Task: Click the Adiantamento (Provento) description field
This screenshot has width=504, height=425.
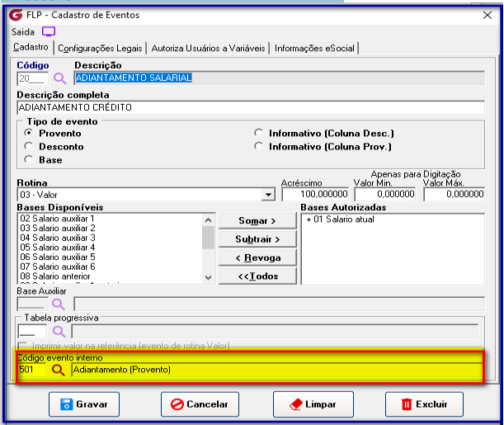Action: coord(277,370)
